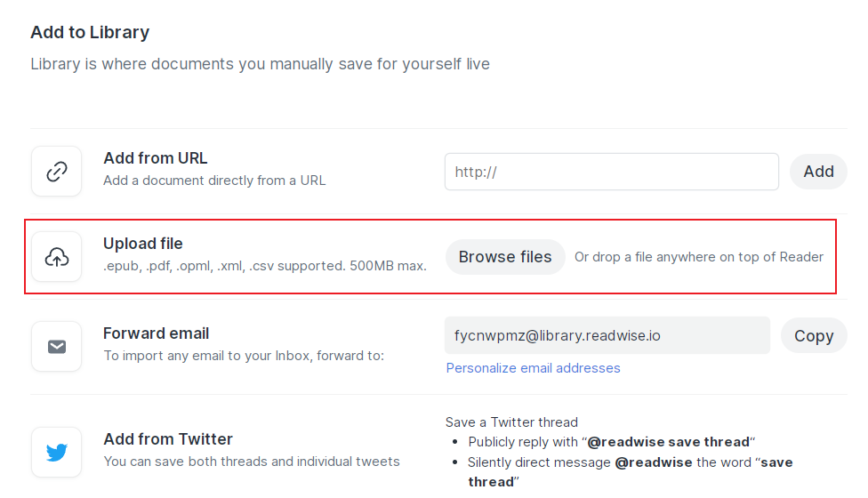
Task: Select the Add from URL heading
Action: [x=156, y=158]
